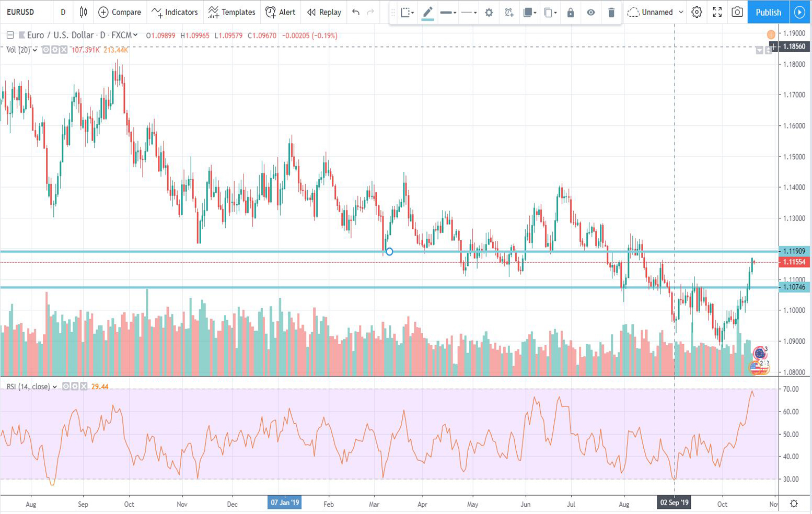This screenshot has height=514, width=812.
Task: Open chart properties gear beside Unnamed
Action: (x=697, y=12)
